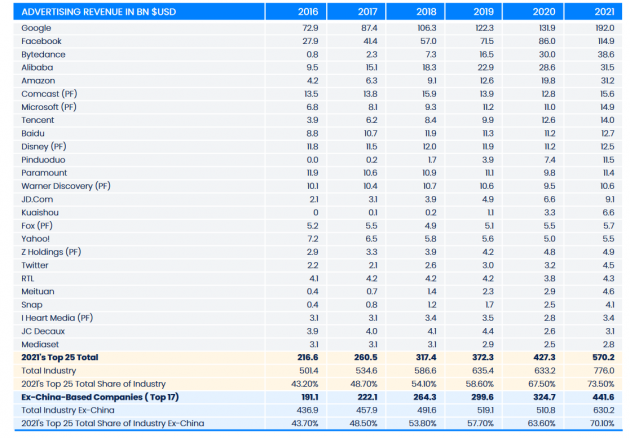
Task: Click Facebook's 2018 value 57.0
Action: [x=428, y=41]
